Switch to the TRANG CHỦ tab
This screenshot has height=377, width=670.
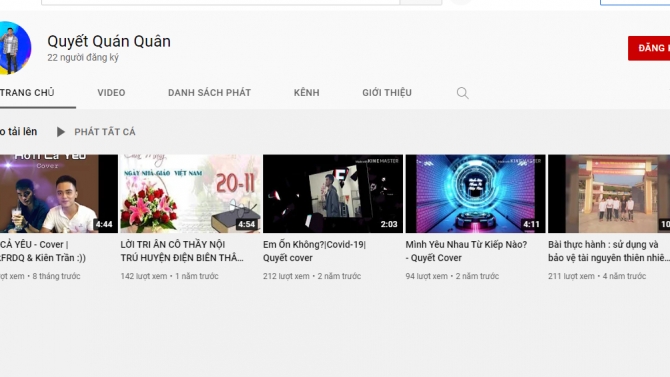(x=27, y=93)
